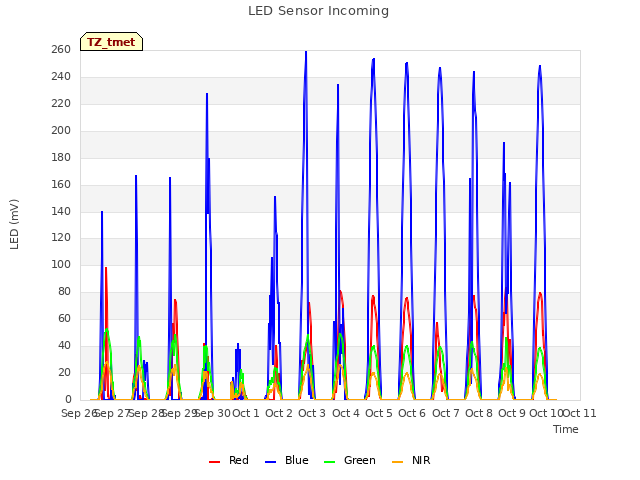
Task: Click the Time x-axis label
Action: 566,429
